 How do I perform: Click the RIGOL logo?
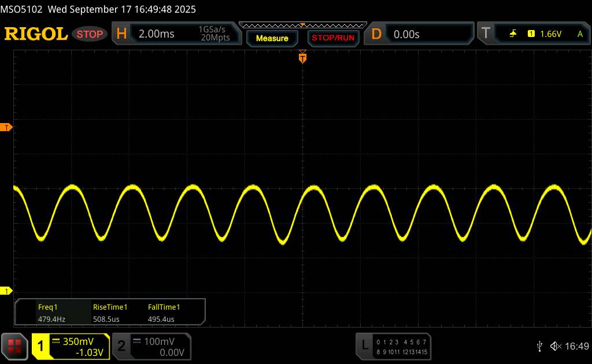tap(36, 34)
